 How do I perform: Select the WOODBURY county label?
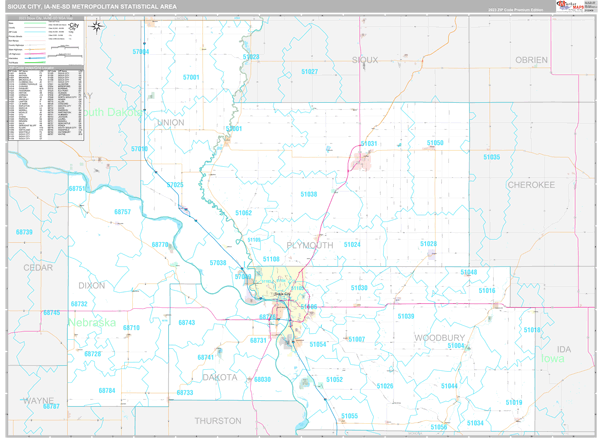(439, 338)
